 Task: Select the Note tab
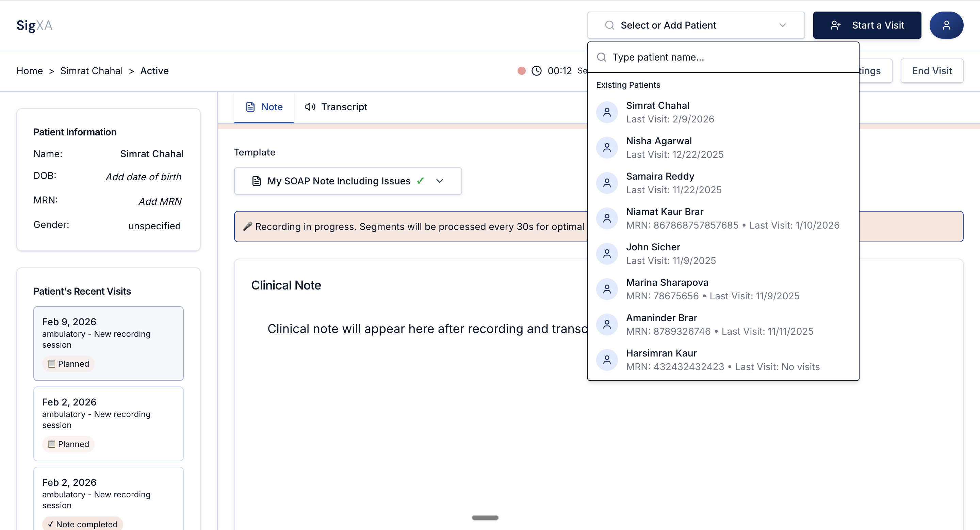click(264, 107)
